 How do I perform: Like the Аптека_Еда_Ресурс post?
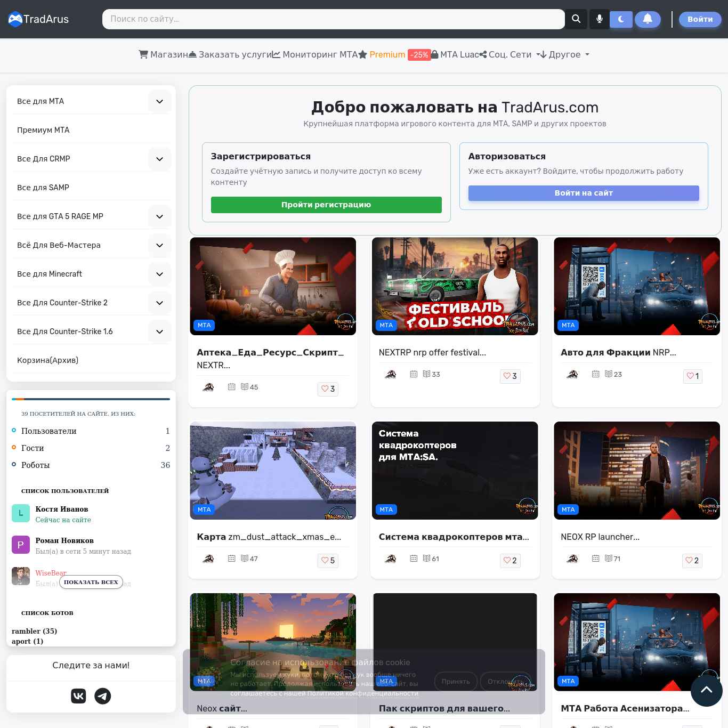tap(328, 389)
